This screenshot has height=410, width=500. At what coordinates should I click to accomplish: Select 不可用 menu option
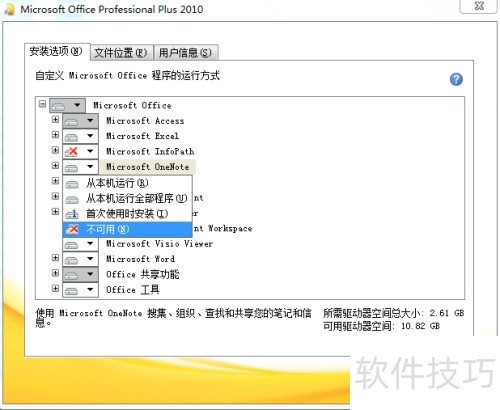[x=127, y=229]
